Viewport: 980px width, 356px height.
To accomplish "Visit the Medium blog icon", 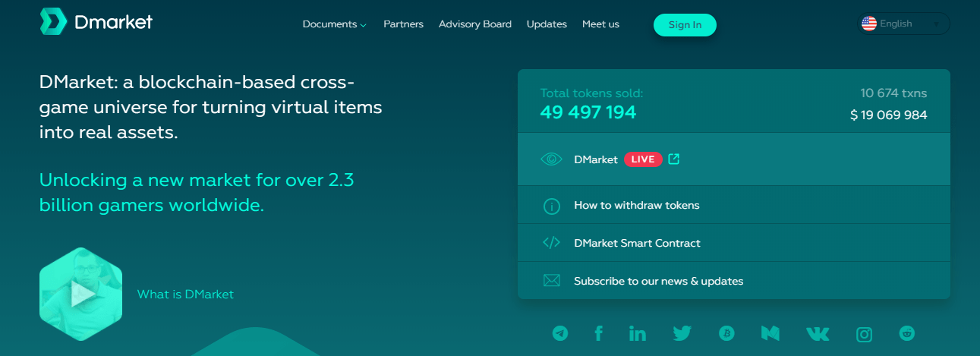I will (770, 333).
